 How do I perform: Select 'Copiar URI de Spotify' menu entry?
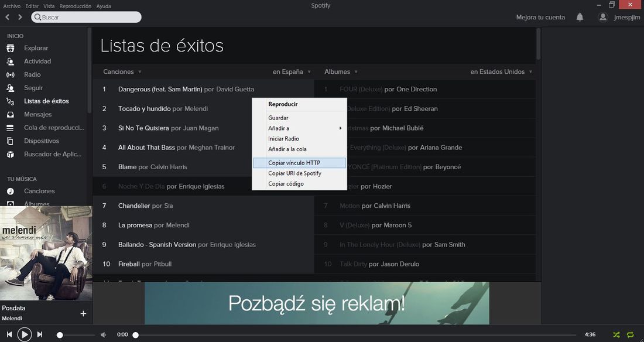coord(299,173)
